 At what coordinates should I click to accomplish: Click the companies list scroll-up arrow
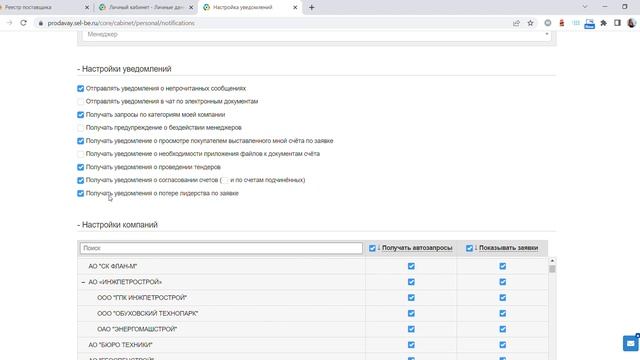(x=552, y=260)
